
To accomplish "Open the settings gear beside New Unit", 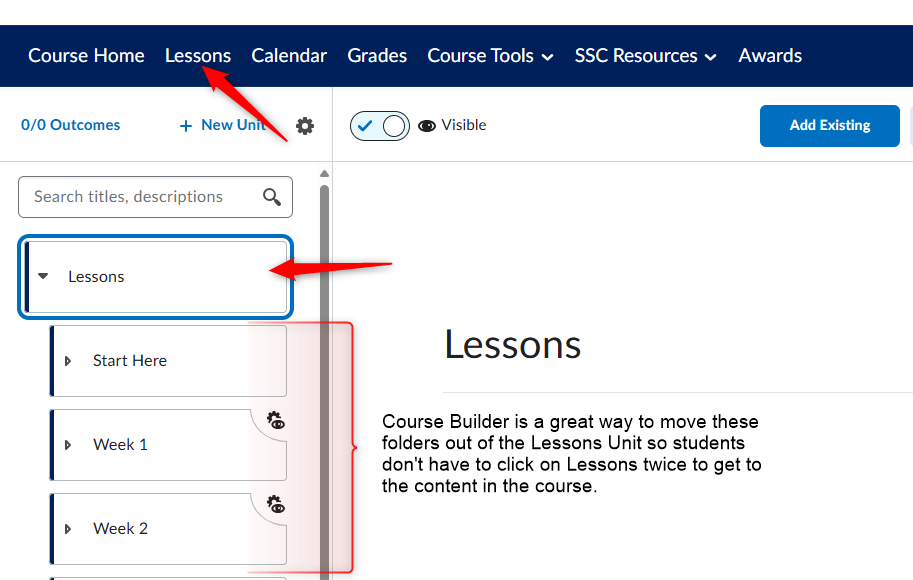I will pyautogui.click(x=305, y=126).
